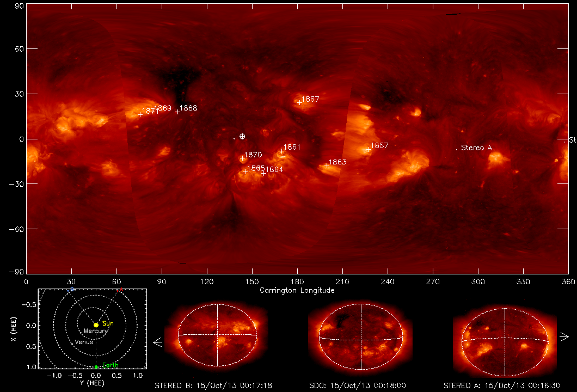Click the yellow Sun in the orbit diagram

(x=96, y=325)
